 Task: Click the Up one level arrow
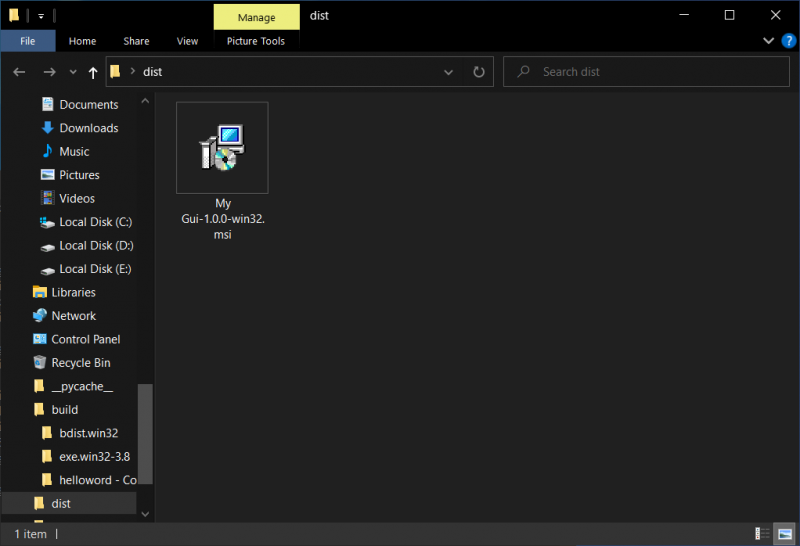point(93,72)
